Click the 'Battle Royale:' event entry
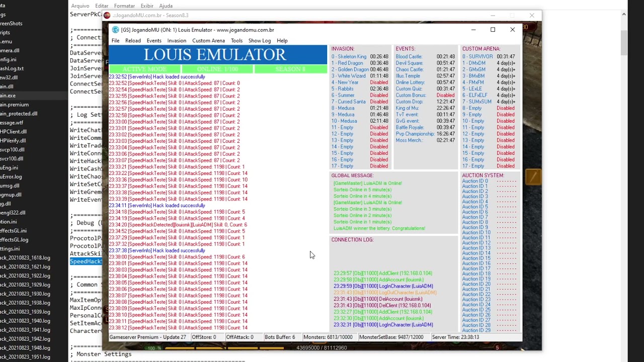The image size is (644, 362). 425,128
